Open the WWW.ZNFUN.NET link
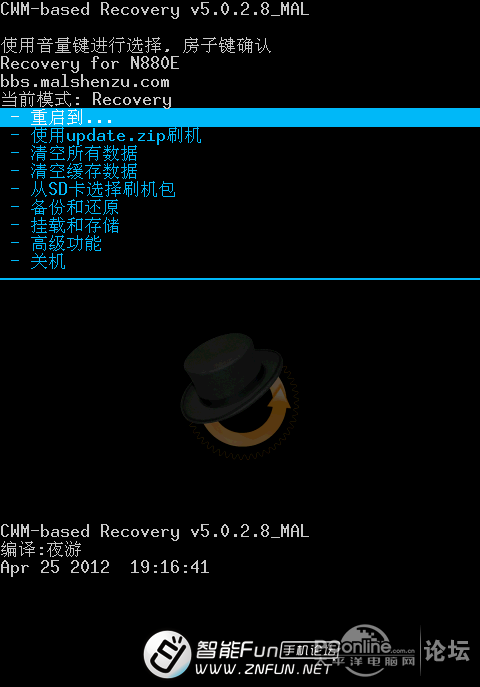This screenshot has width=480, height=687. [x=263, y=669]
